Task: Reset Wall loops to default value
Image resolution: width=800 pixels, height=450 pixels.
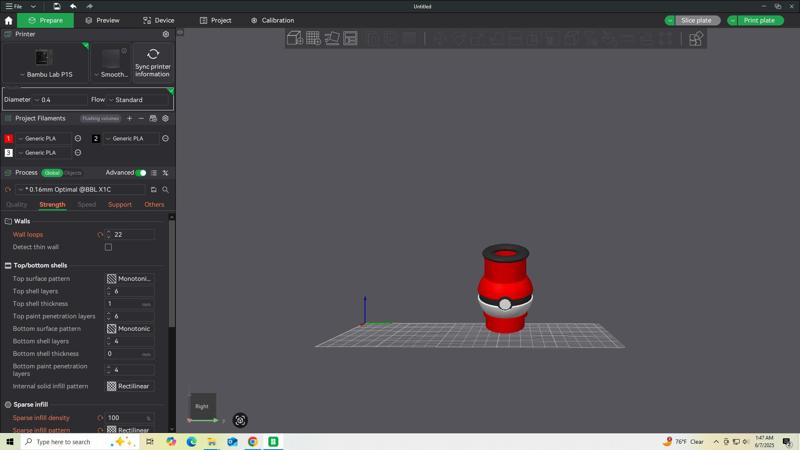Action: (x=100, y=235)
